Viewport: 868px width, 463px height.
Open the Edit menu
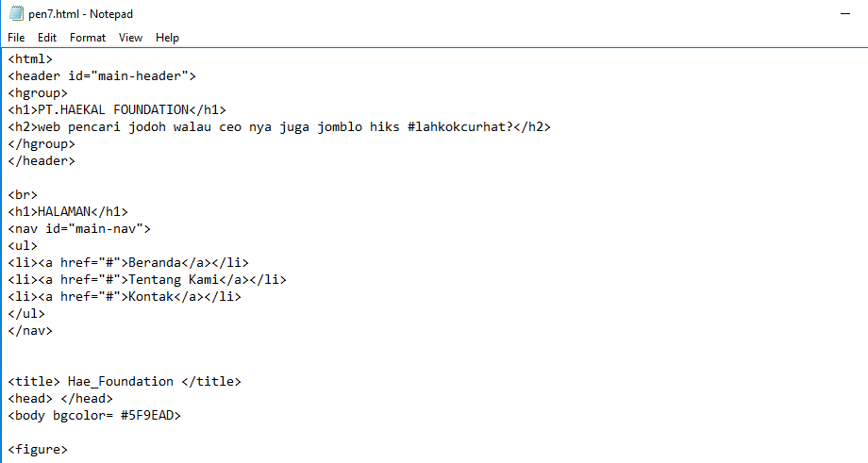(47, 38)
